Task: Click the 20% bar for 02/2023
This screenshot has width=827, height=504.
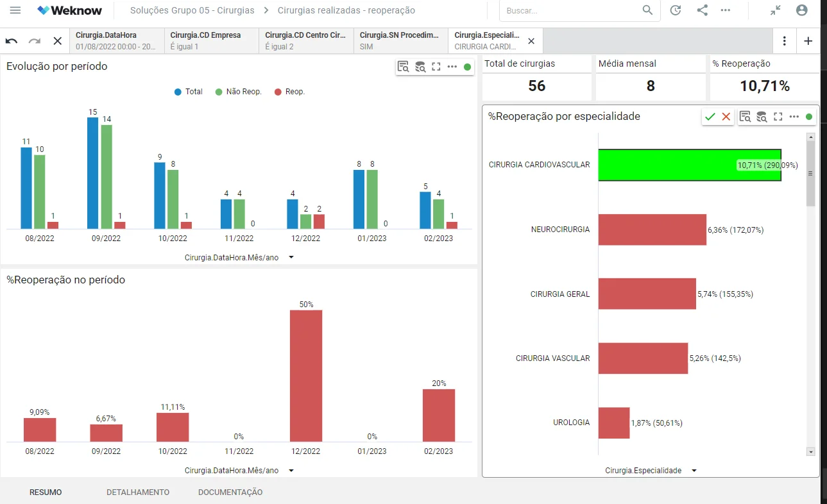Action: [x=439, y=416]
